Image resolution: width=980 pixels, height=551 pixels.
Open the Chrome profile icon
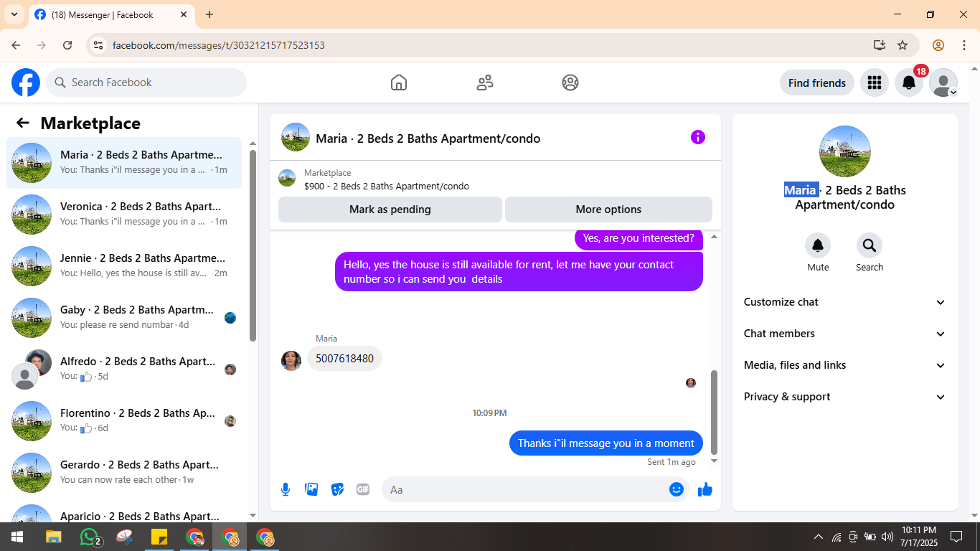[x=938, y=45]
